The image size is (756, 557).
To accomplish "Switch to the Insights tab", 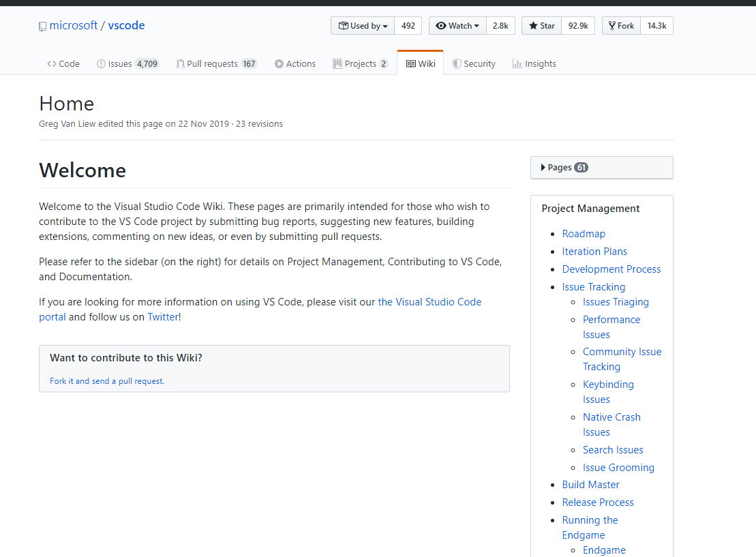I will (534, 63).
